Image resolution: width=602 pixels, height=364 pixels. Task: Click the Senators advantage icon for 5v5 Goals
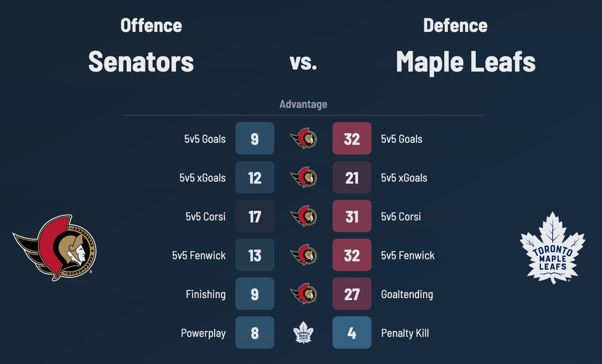click(x=303, y=138)
